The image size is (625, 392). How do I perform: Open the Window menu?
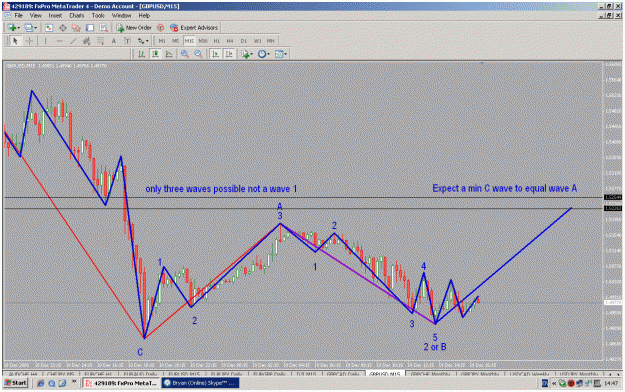(x=121, y=16)
